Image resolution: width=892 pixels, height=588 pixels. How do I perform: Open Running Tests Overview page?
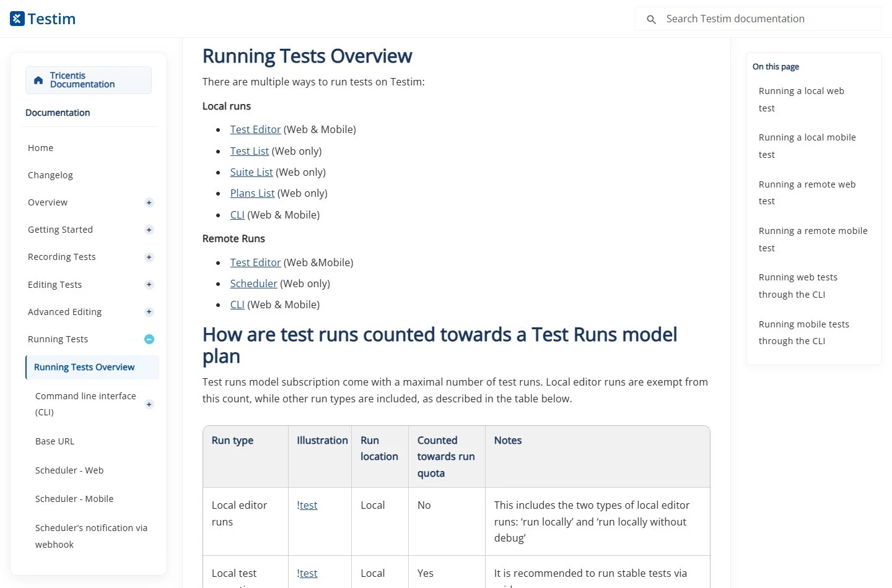[92, 367]
